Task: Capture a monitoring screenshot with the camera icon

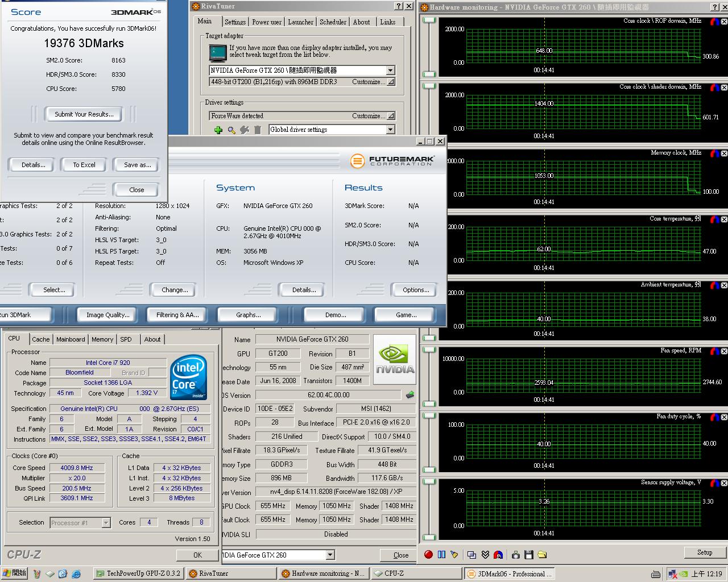Action: (x=515, y=555)
